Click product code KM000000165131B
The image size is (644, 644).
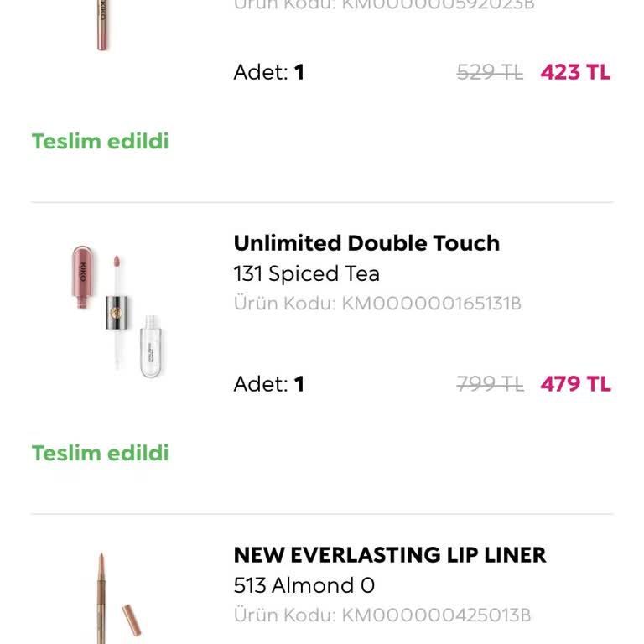(x=377, y=303)
